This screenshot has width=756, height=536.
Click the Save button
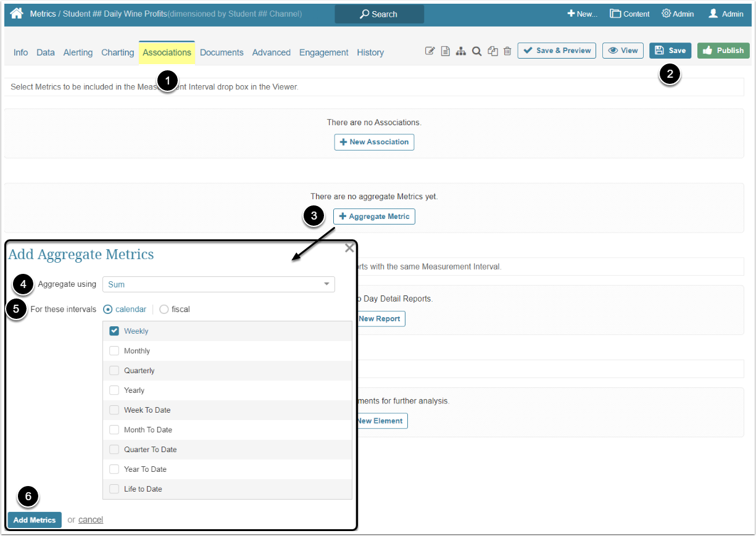pos(670,51)
